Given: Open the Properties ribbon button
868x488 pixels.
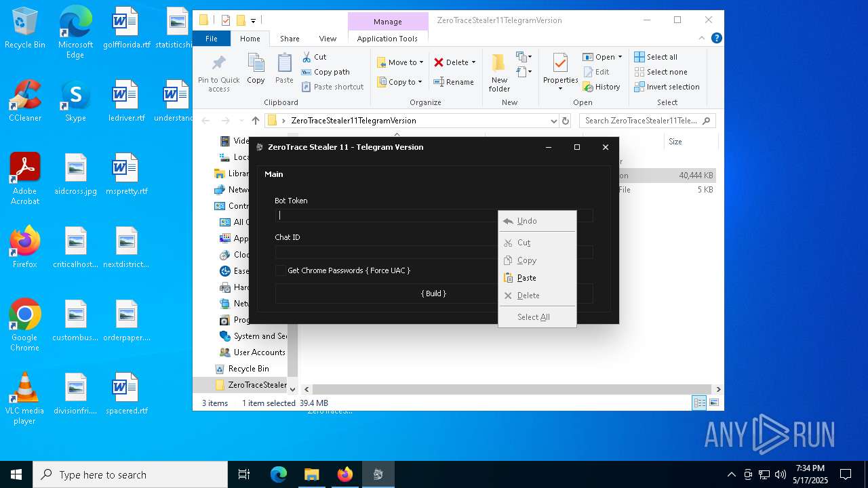Looking at the screenshot, I should [560, 73].
